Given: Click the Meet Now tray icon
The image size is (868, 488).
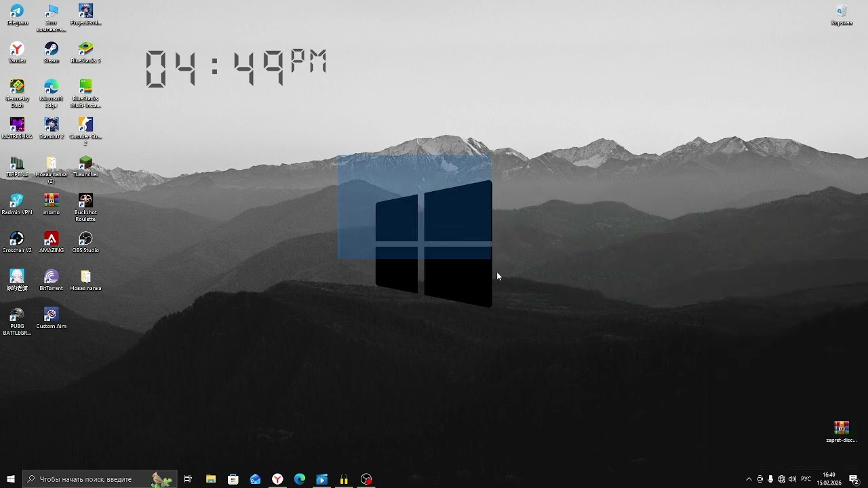Looking at the screenshot, I should tap(759, 479).
